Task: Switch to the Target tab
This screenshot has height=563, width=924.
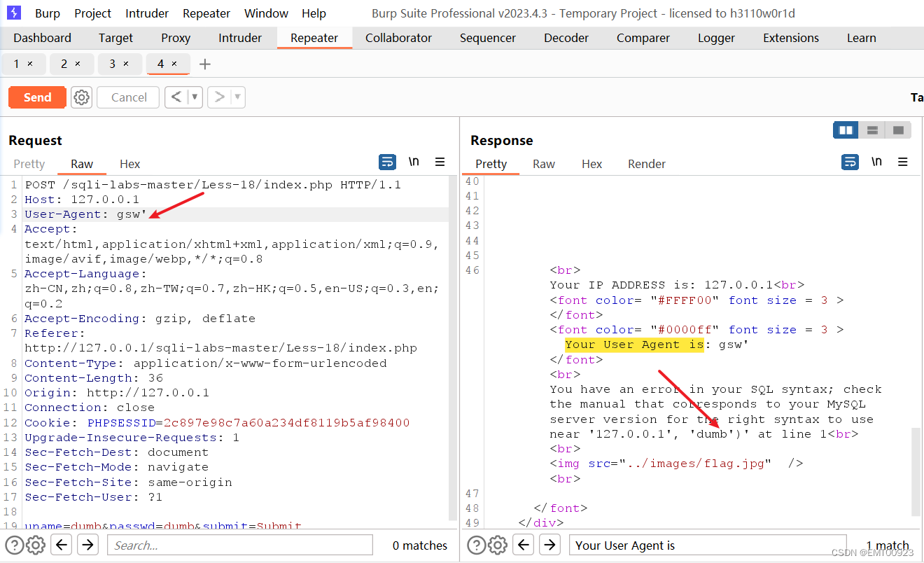Action: 115,38
